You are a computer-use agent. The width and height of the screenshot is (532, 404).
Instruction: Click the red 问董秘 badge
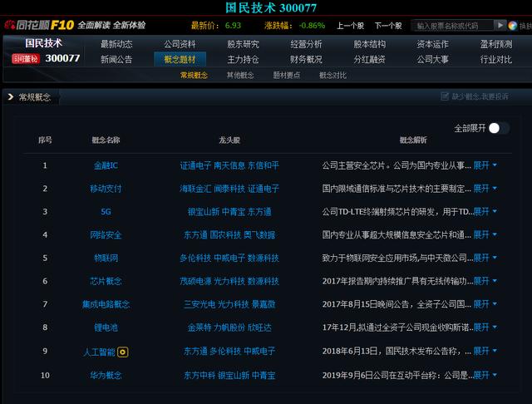click(26, 59)
